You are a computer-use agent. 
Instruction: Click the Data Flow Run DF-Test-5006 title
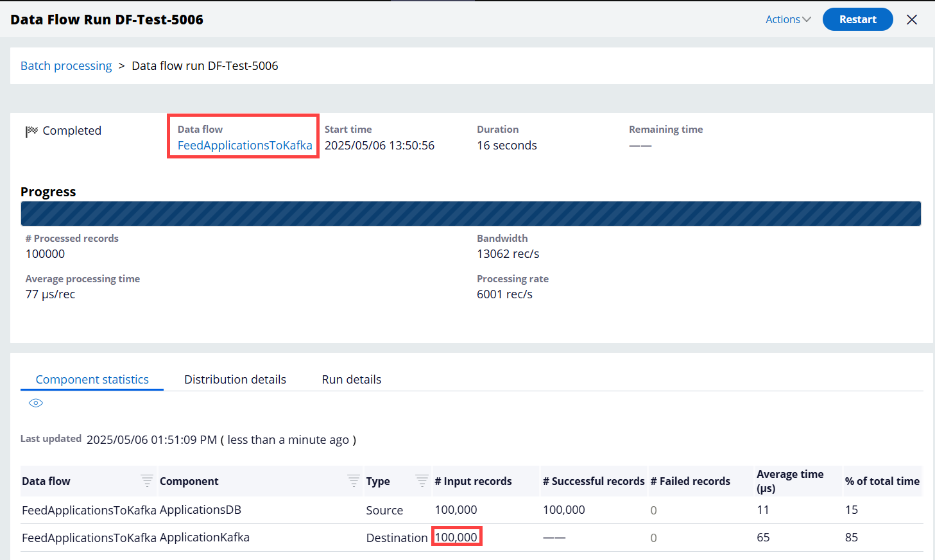pyautogui.click(x=107, y=19)
